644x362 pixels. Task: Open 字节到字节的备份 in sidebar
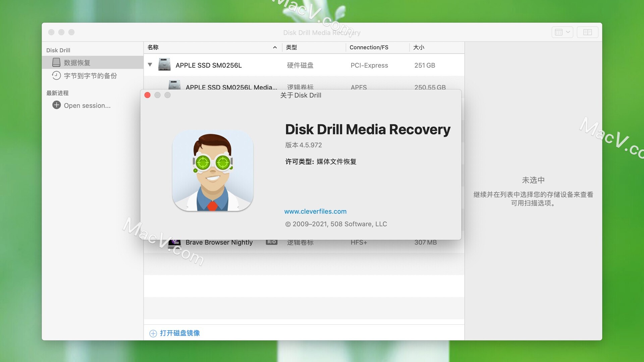(x=90, y=76)
